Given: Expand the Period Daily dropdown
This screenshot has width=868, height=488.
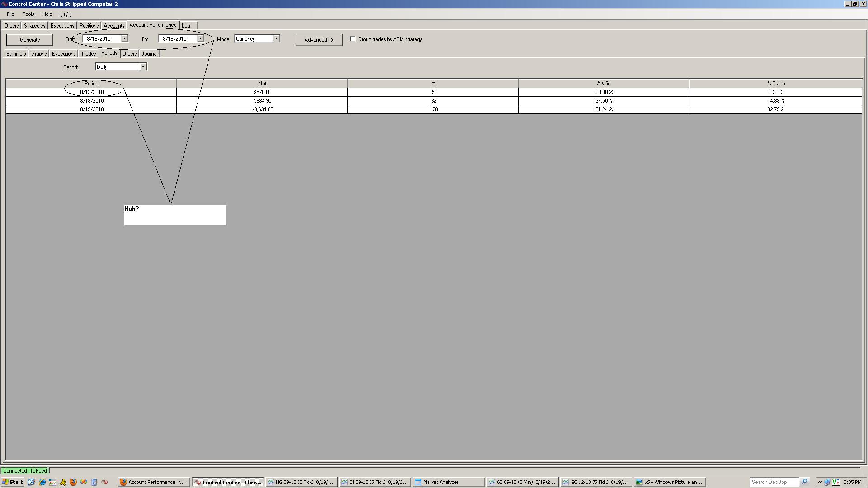Looking at the screenshot, I should click(x=143, y=67).
